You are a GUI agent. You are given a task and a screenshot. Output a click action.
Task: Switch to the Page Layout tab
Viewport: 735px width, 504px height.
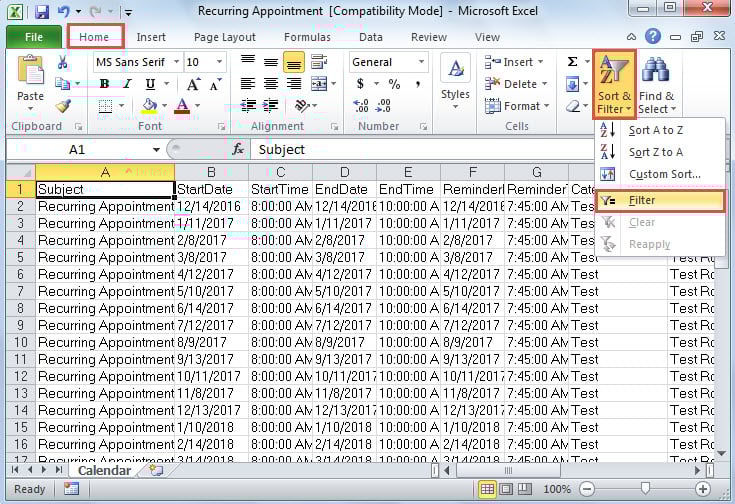[x=225, y=37]
